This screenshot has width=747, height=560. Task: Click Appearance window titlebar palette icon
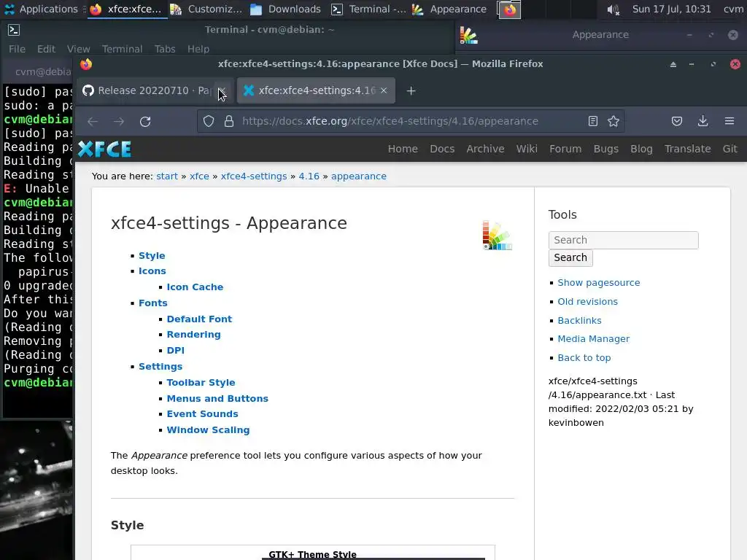(x=469, y=35)
